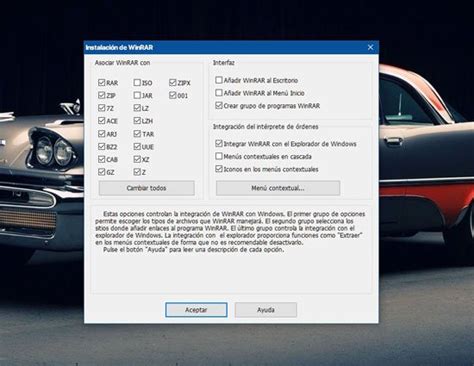
Task: Toggle the CAB checkbox
Action: tap(102, 159)
